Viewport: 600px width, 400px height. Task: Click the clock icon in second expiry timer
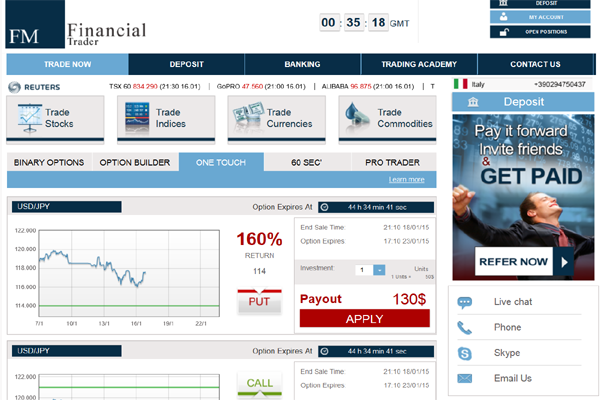[x=324, y=351]
